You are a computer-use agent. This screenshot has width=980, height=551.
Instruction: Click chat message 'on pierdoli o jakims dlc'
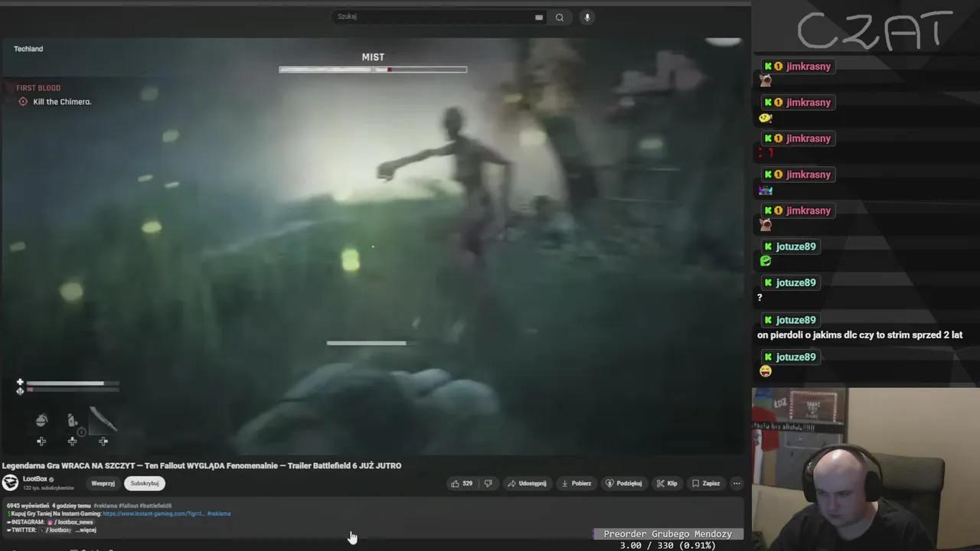pos(860,335)
